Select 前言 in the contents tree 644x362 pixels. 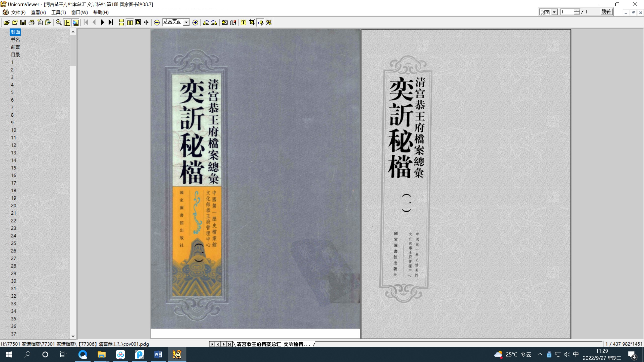coord(15,47)
